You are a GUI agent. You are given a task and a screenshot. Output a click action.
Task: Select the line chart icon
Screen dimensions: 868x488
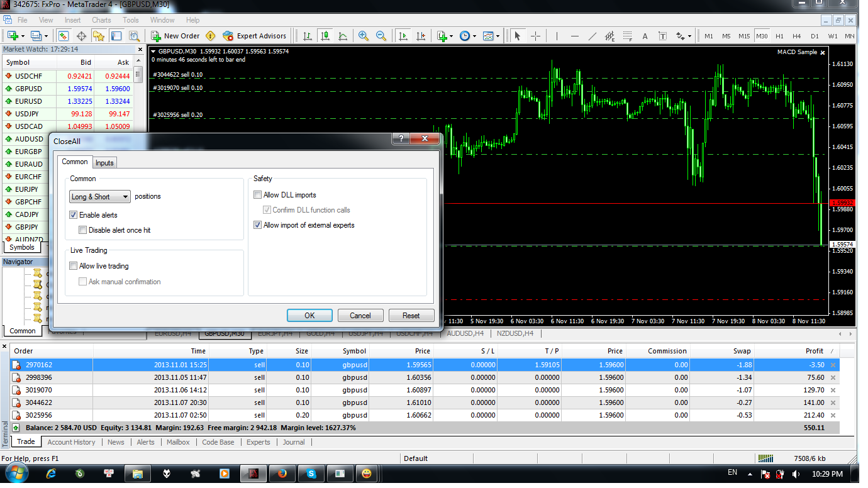(342, 36)
